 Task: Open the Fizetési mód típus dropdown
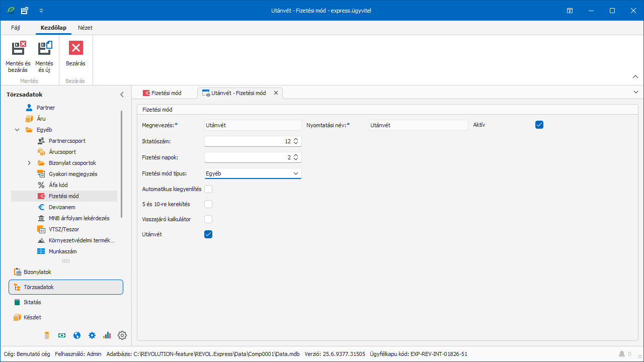click(x=296, y=173)
